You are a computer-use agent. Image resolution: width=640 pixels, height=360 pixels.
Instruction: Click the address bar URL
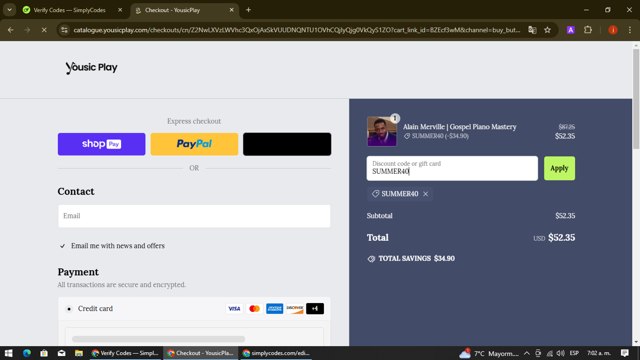[297, 30]
